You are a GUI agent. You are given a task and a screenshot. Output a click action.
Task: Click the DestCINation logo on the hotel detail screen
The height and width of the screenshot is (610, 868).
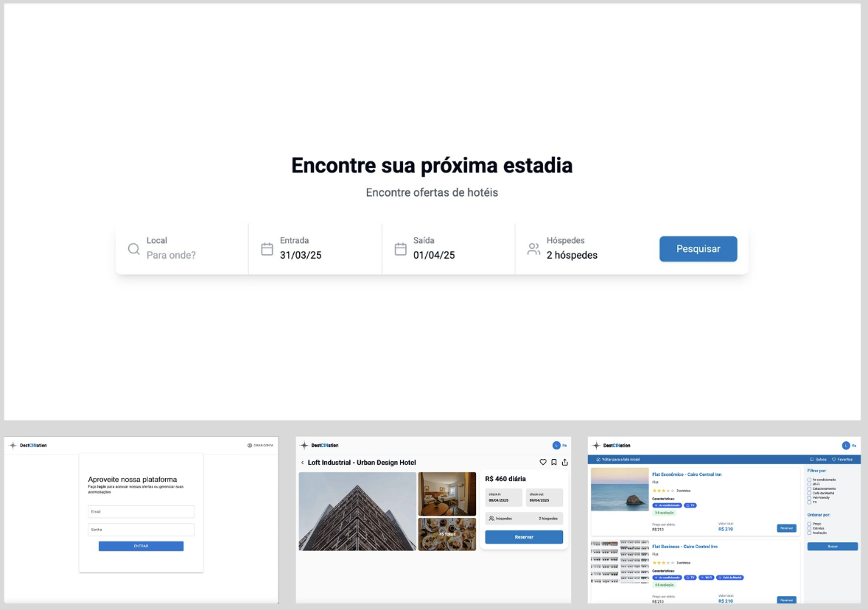[319, 445]
